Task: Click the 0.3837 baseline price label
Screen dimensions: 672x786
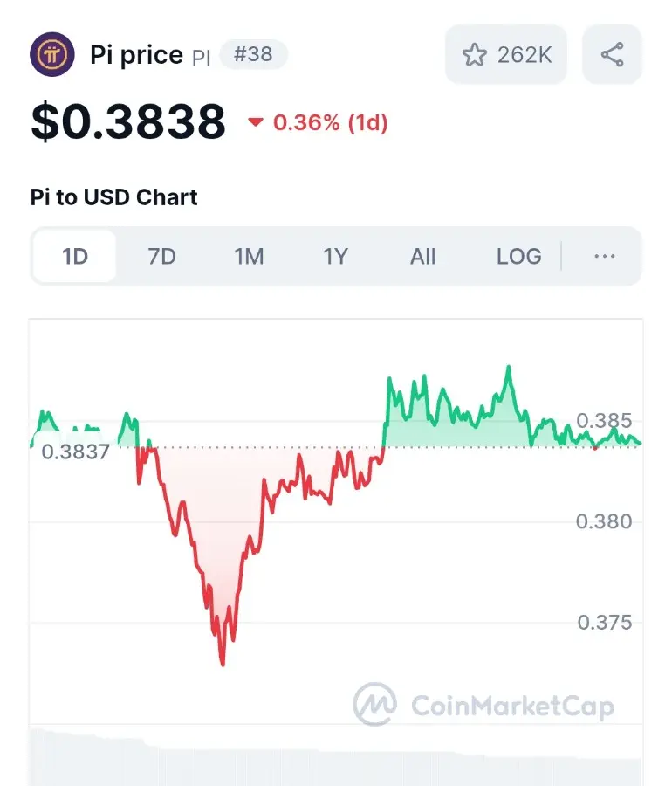Action: tap(75, 452)
